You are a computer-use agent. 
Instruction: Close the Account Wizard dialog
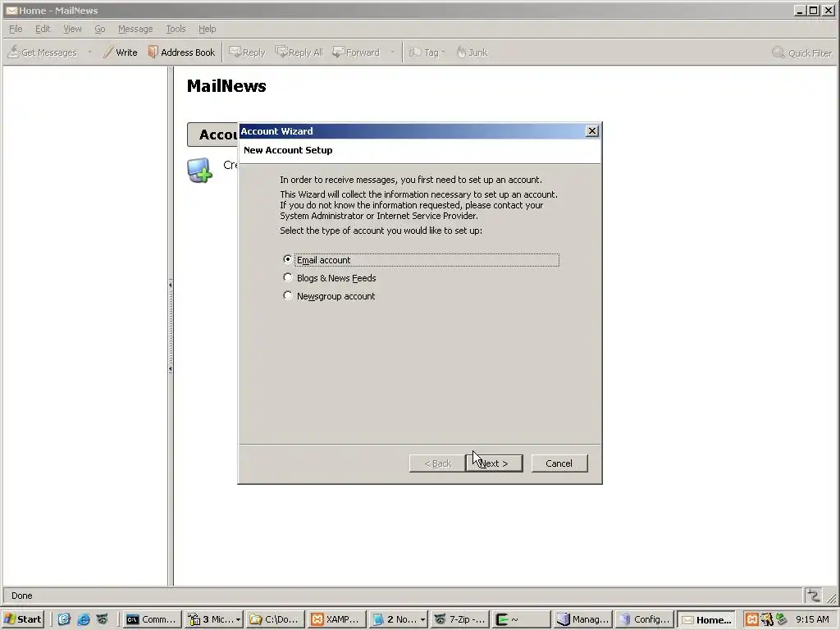[x=591, y=131]
